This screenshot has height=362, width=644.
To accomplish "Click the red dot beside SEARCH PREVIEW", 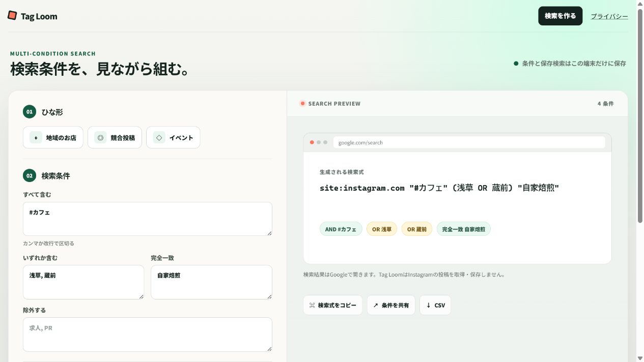I will pos(302,104).
